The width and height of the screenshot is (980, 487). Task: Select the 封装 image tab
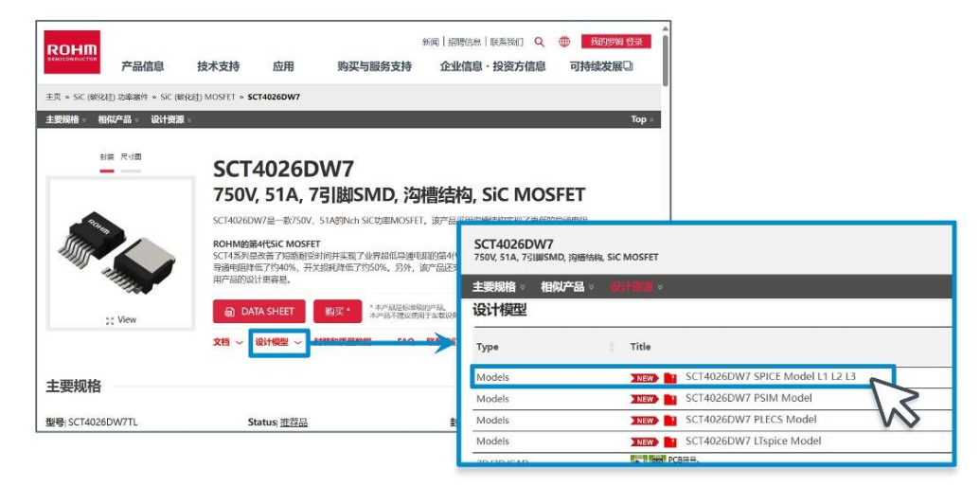[107, 157]
